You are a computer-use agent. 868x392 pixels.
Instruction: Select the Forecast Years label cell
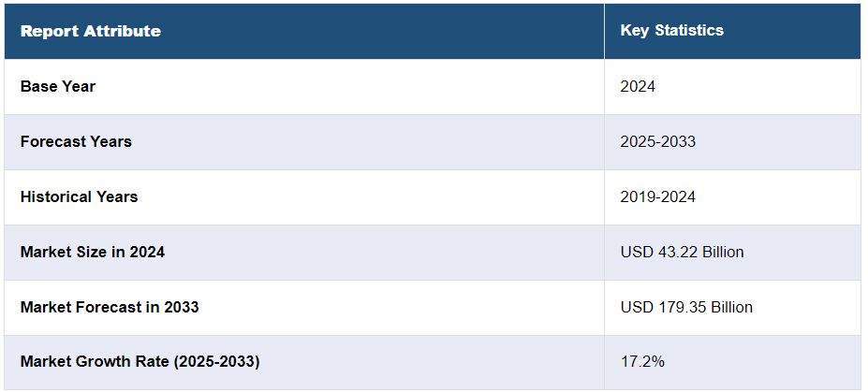pos(76,142)
